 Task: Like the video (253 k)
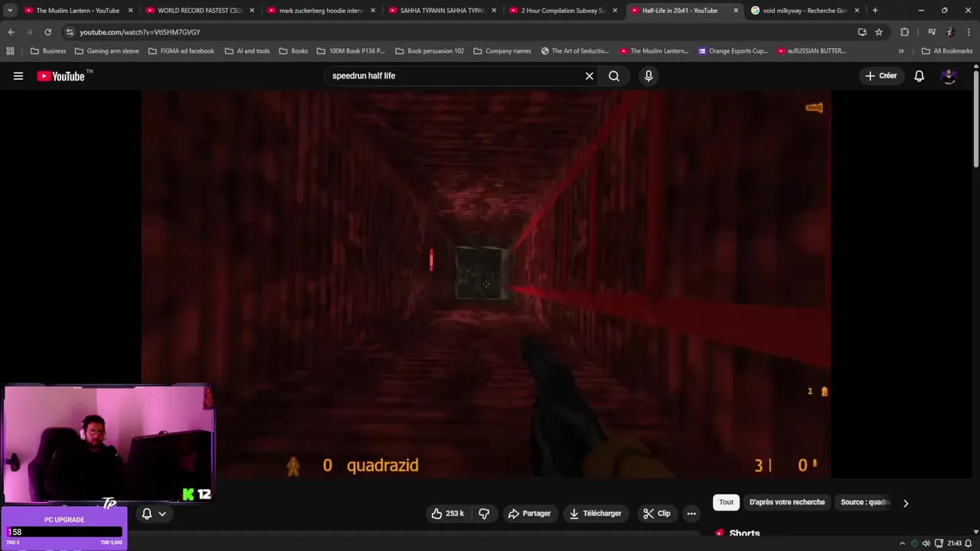click(448, 514)
